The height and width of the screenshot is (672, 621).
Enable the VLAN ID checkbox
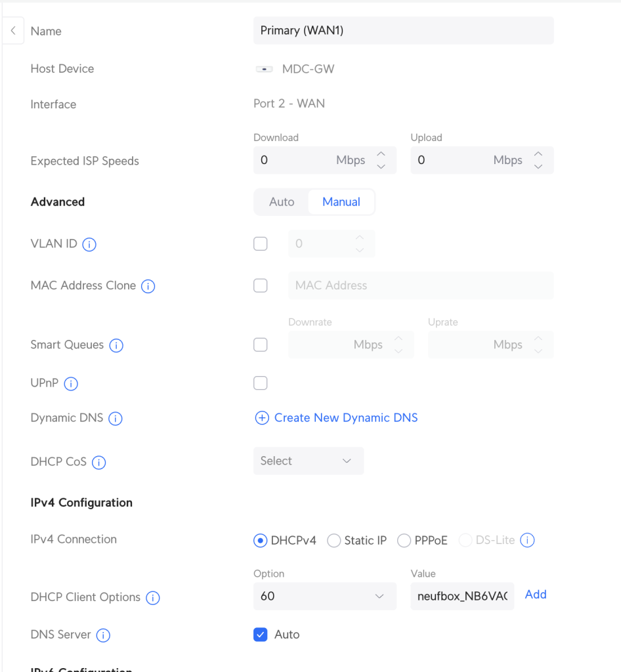point(261,244)
